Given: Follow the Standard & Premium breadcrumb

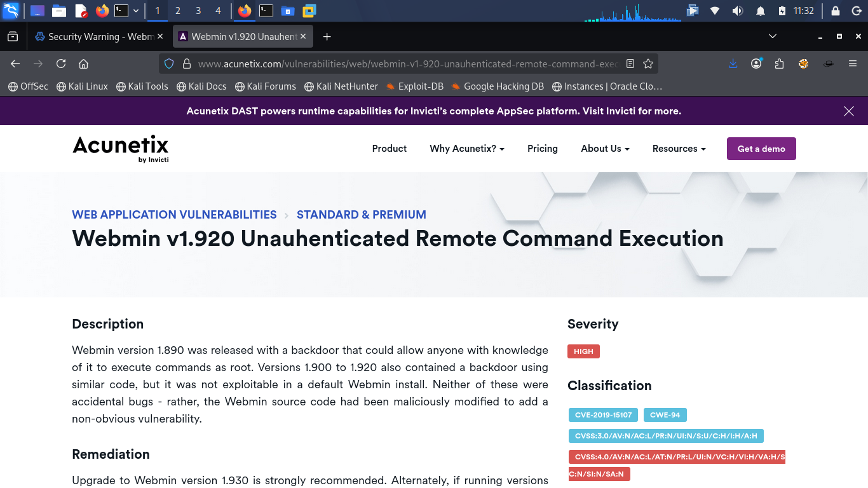Looking at the screenshot, I should click(362, 215).
